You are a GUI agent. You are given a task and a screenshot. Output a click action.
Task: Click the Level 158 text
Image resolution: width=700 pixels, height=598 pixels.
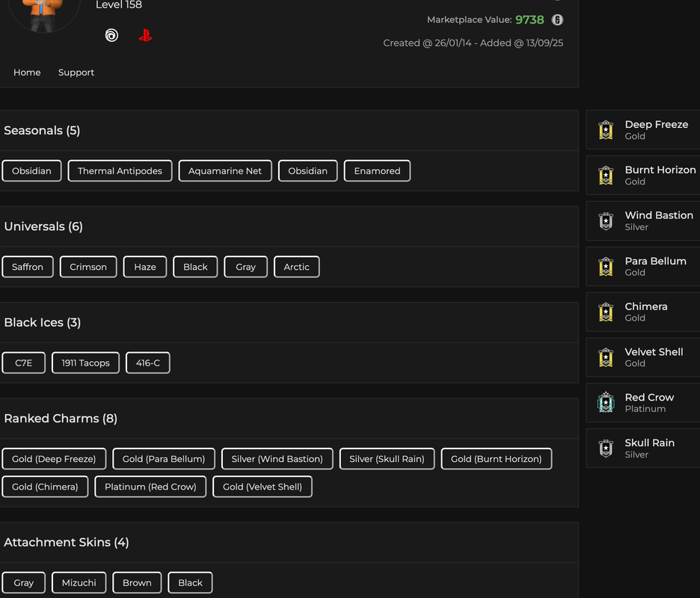point(119,5)
